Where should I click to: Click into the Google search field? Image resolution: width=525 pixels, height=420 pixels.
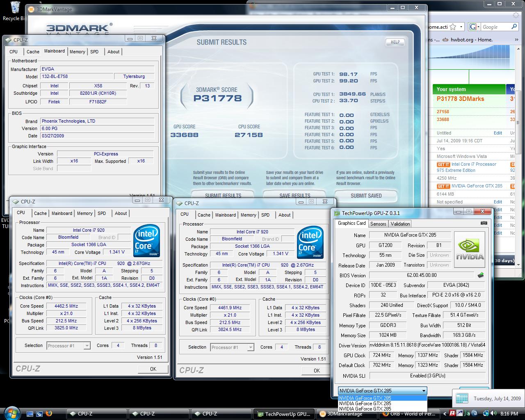point(495,27)
